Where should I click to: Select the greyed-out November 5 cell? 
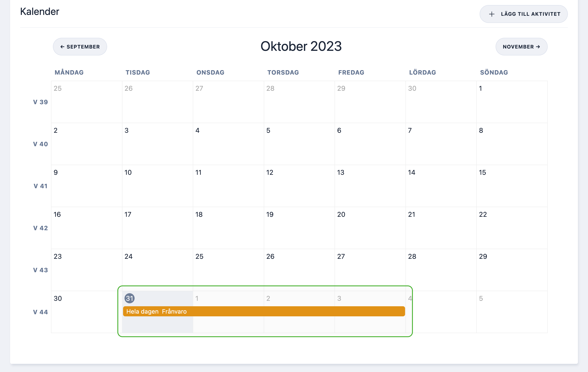512,312
